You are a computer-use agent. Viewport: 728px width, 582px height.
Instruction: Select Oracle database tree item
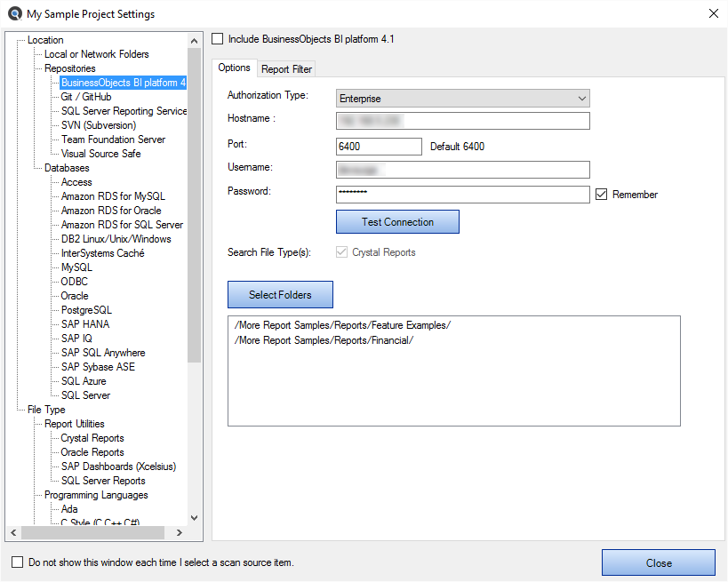pyautogui.click(x=75, y=296)
